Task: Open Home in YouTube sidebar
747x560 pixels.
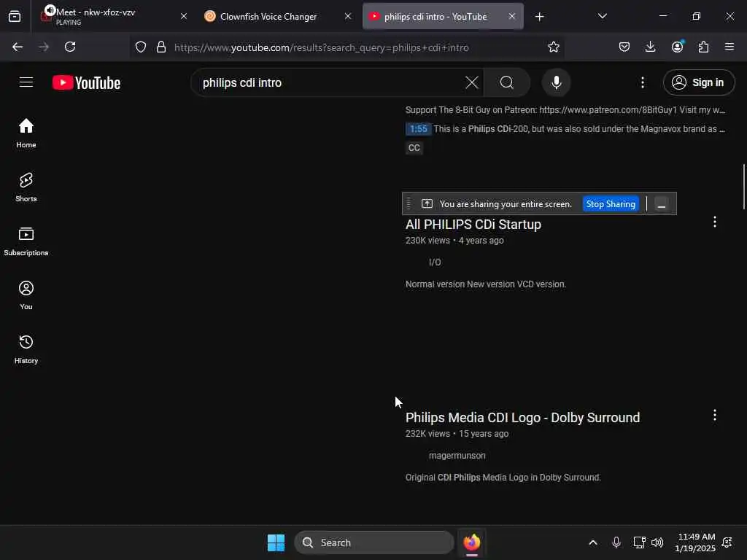Action: pos(26,133)
